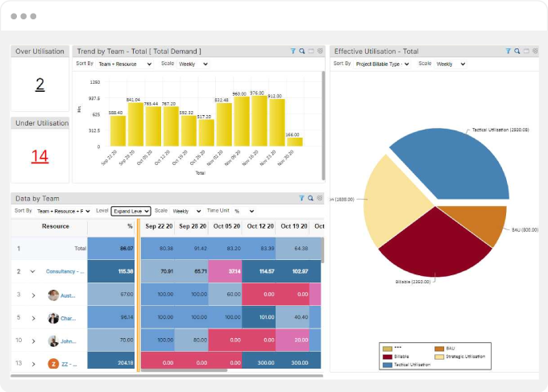Open Data by Team Sort By dropdown
The height and width of the screenshot is (392, 548).
pos(63,211)
